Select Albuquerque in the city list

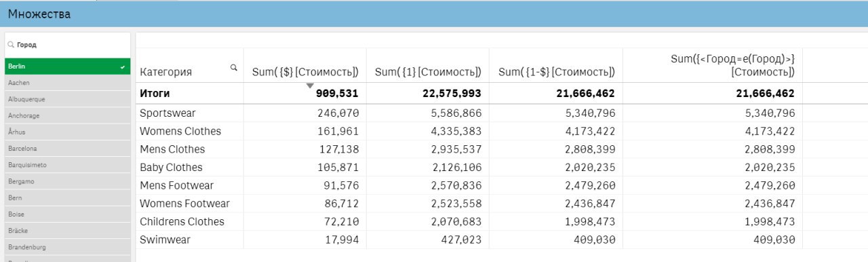tap(67, 99)
